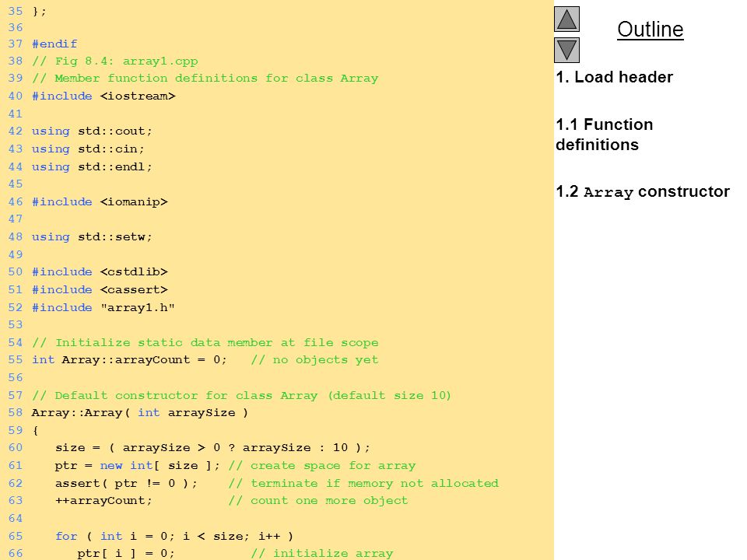Screen dimensions: 747x560
Task: Click 'using std::cin;' on line 43
Action: (x=88, y=149)
